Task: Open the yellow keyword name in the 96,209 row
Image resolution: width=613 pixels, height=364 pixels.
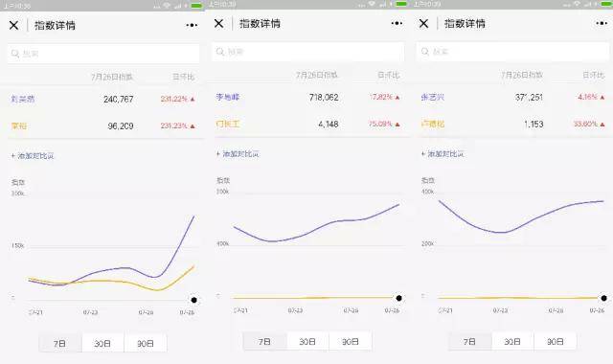Action: point(19,125)
